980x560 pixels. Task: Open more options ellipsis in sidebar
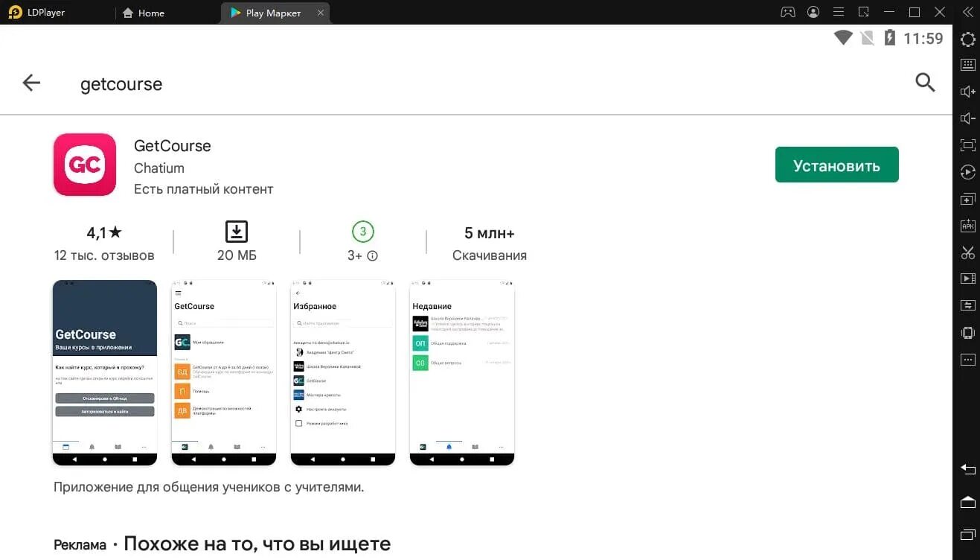[967, 359]
